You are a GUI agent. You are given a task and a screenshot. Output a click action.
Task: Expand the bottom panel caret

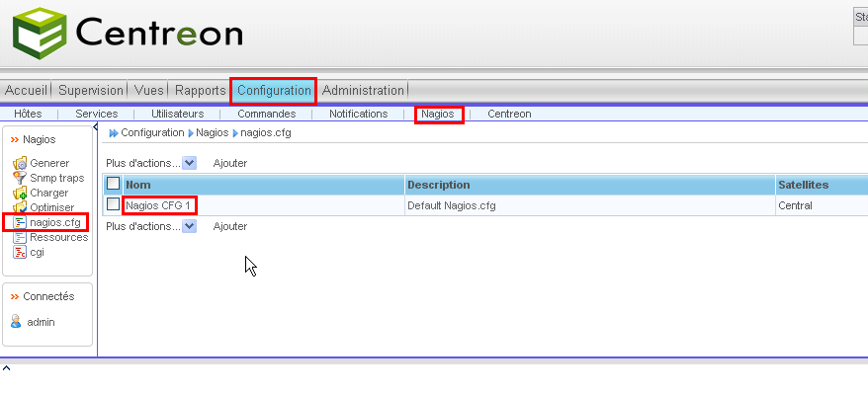tap(6, 367)
